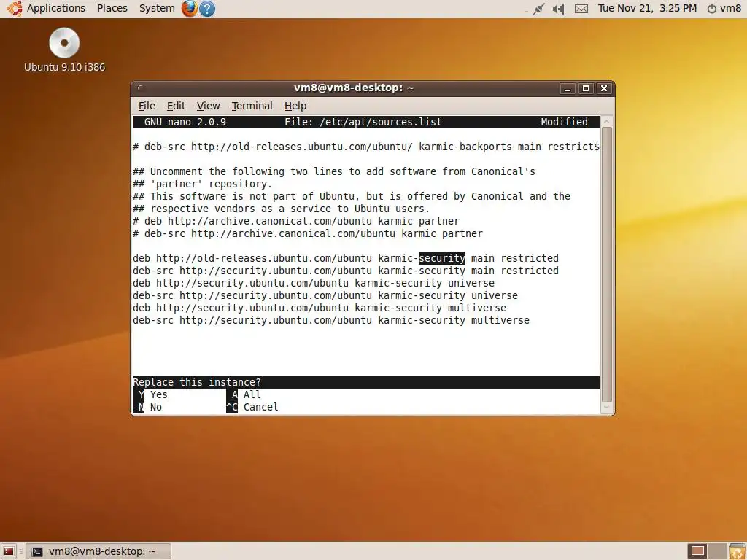Click the scrollbar down arrow
Image resolution: width=747 pixels, height=560 pixels.
coord(606,408)
